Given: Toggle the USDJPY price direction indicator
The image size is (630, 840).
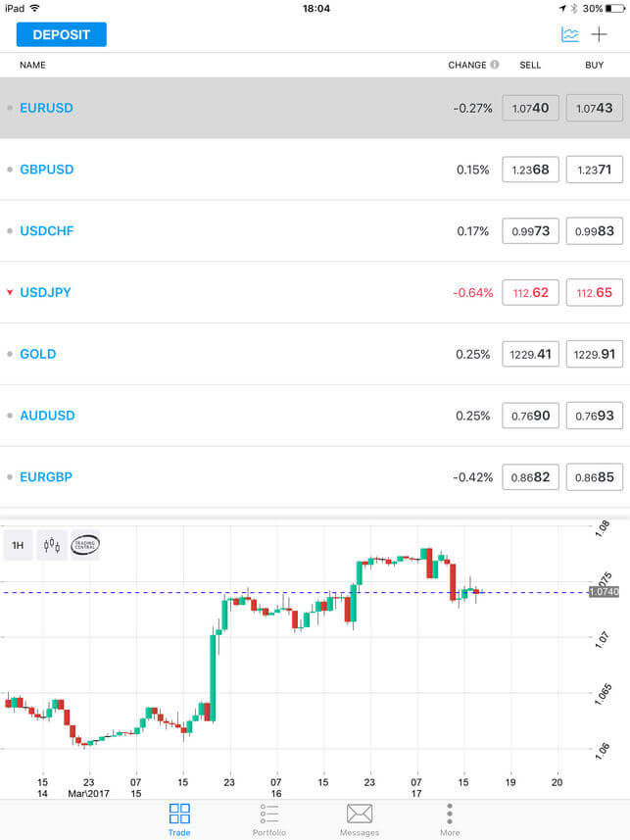Looking at the screenshot, I should [x=10, y=292].
